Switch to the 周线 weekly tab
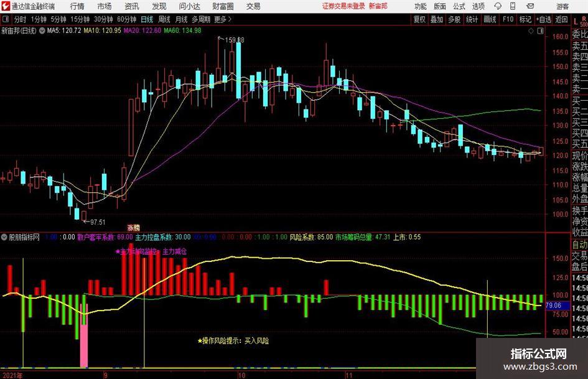The image size is (588, 379). pyautogui.click(x=164, y=19)
